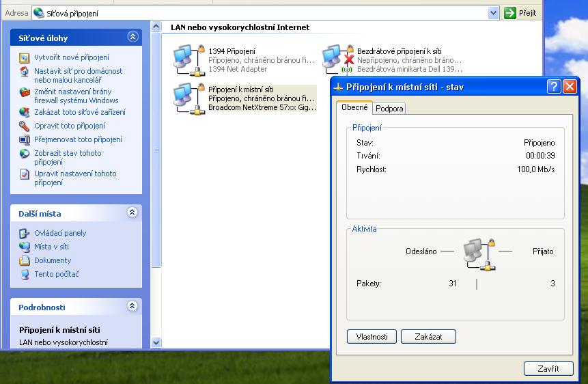Collapse the Další místa panel
The width and height of the screenshot is (588, 384).
point(132,212)
